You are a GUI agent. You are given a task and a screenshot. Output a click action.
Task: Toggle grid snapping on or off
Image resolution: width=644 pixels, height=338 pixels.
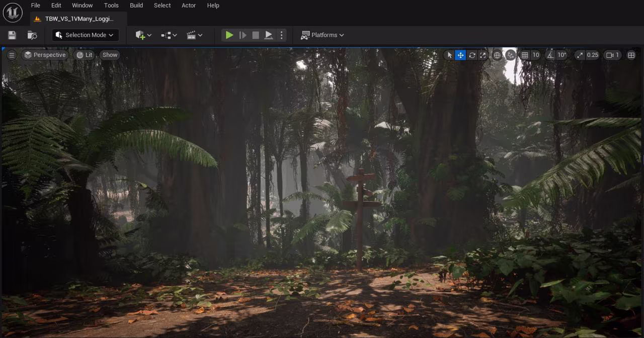pos(525,55)
